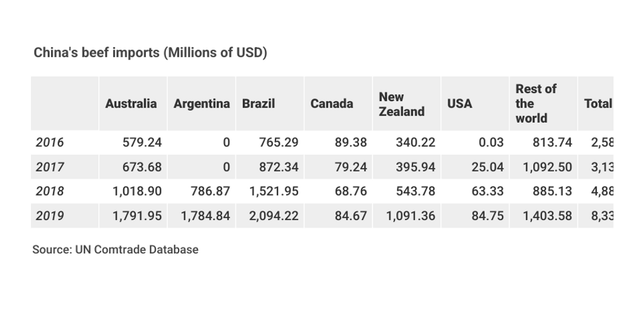Select the 2017 row label
The height and width of the screenshot is (322, 644).
[50, 167]
